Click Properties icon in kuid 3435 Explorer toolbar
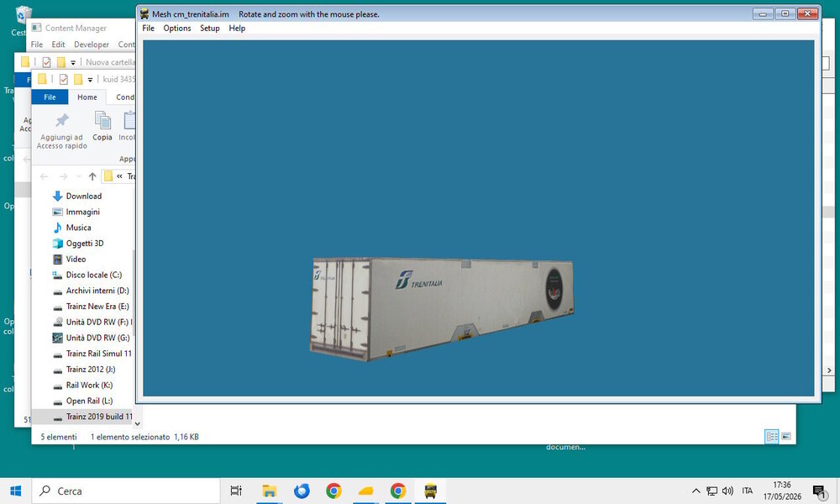This screenshot has width=840, height=504. (63, 79)
